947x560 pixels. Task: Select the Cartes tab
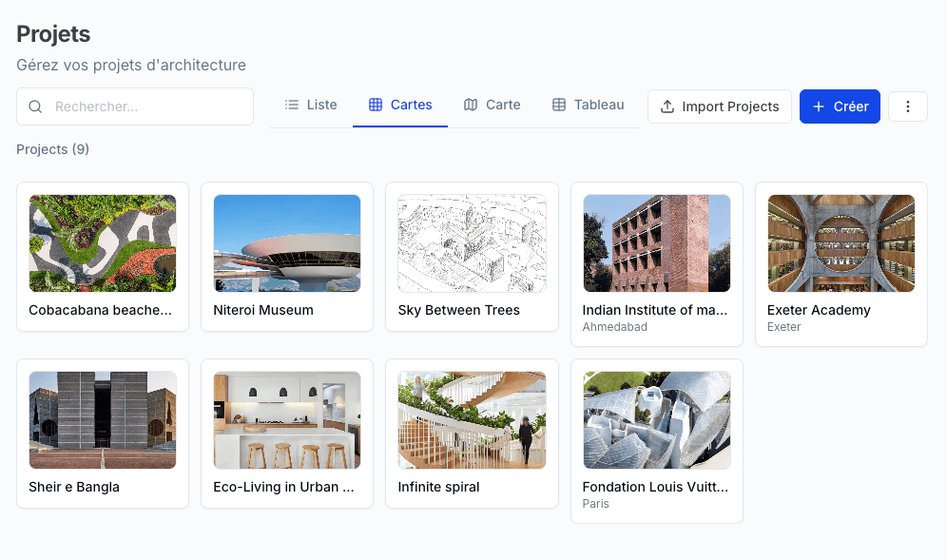[400, 106]
